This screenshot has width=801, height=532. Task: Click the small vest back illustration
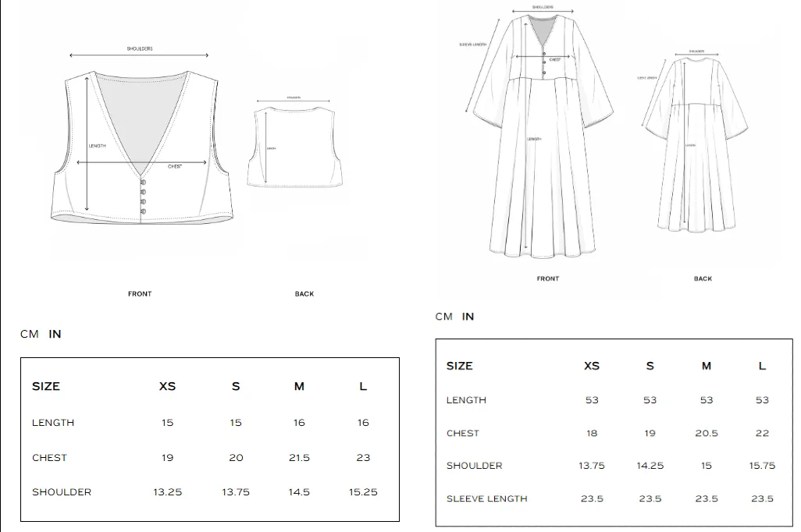[294, 147]
